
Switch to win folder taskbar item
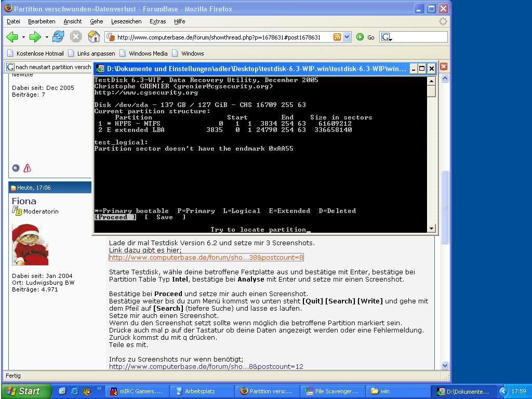pos(397,391)
